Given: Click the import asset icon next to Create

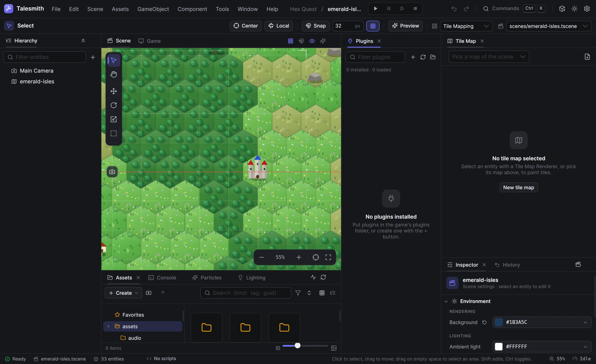Looking at the screenshot, I should (149, 293).
